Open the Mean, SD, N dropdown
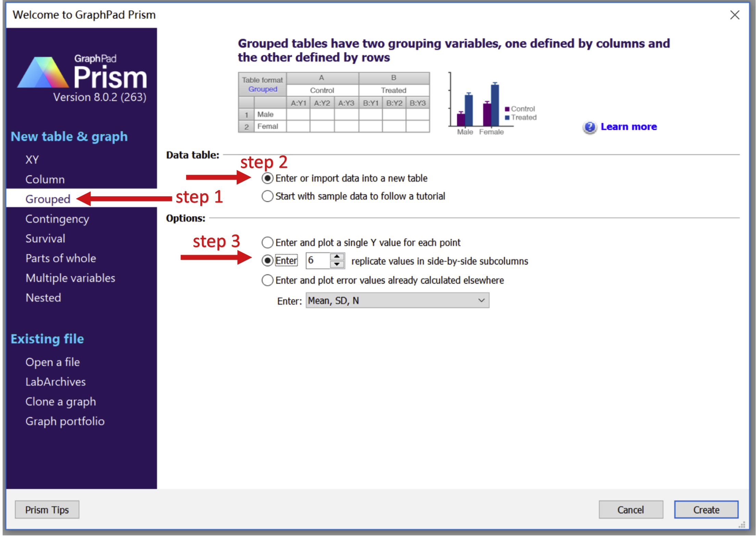Image resolution: width=756 pixels, height=536 pixels. 397,300
